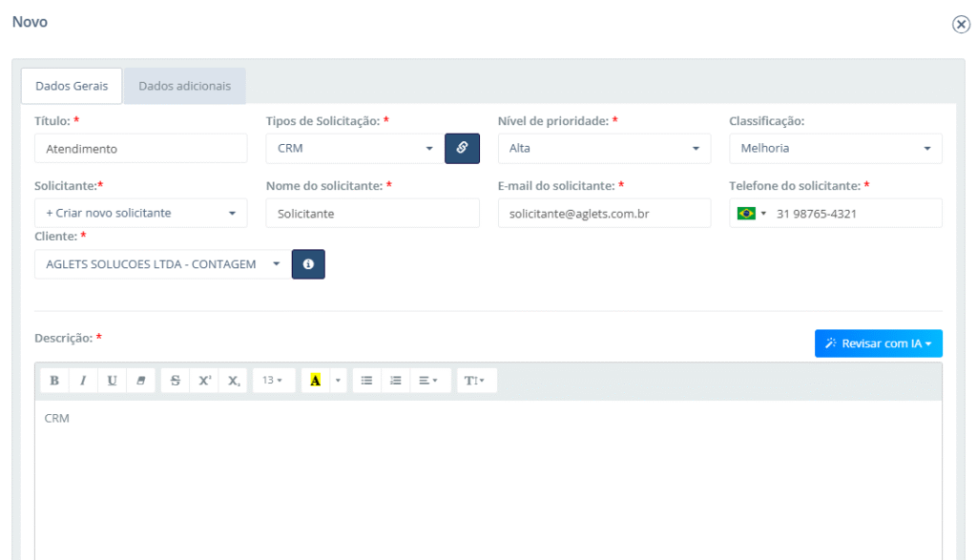Click the underline formatting button
This screenshot has width=977, height=560.
112,381
